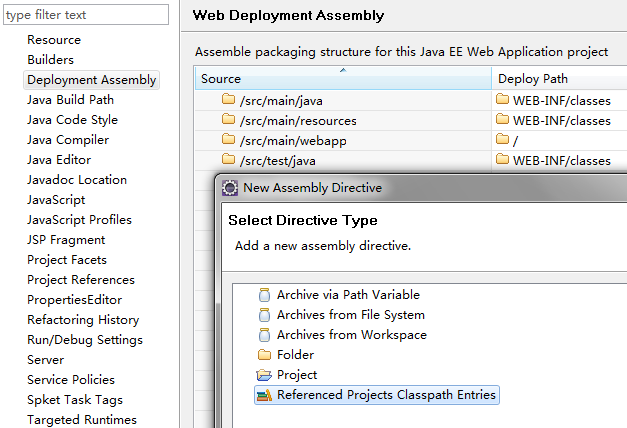The width and height of the screenshot is (627, 428).
Task: Sort by the Source column header
Action: pos(342,79)
